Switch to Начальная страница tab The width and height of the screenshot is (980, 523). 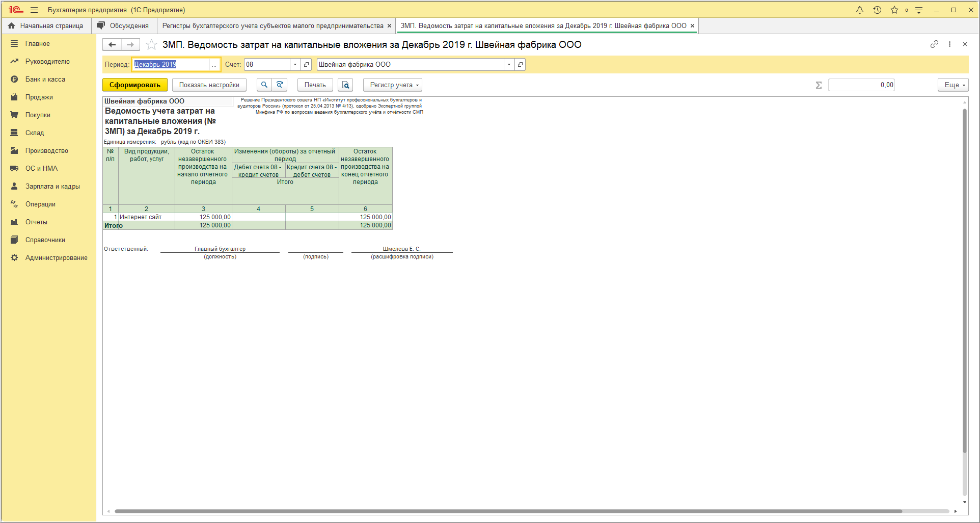coord(46,25)
